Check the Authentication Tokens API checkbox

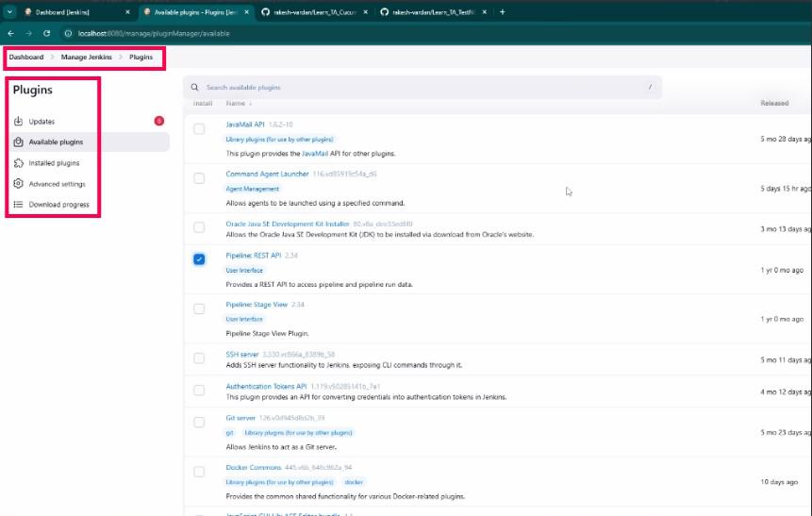coord(199,391)
